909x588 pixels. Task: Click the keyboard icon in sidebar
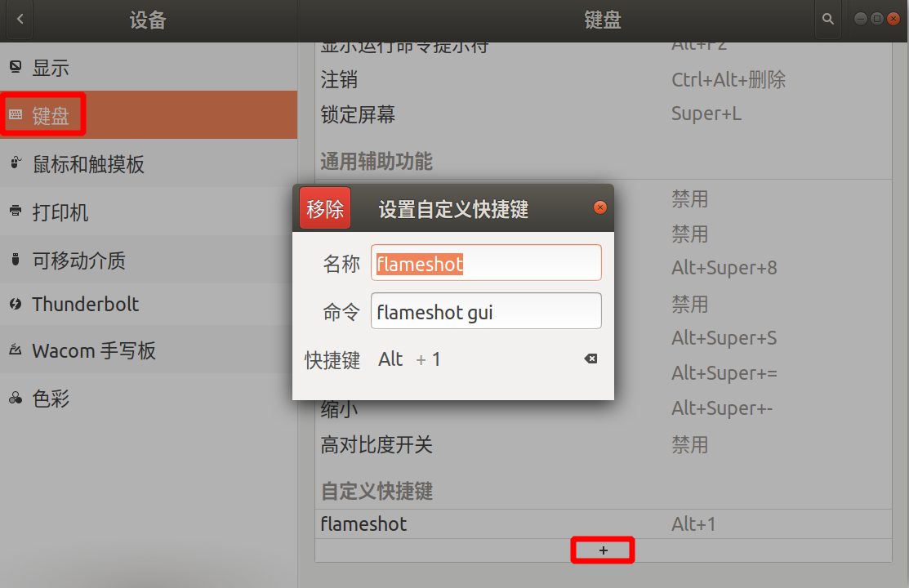pos(16,115)
